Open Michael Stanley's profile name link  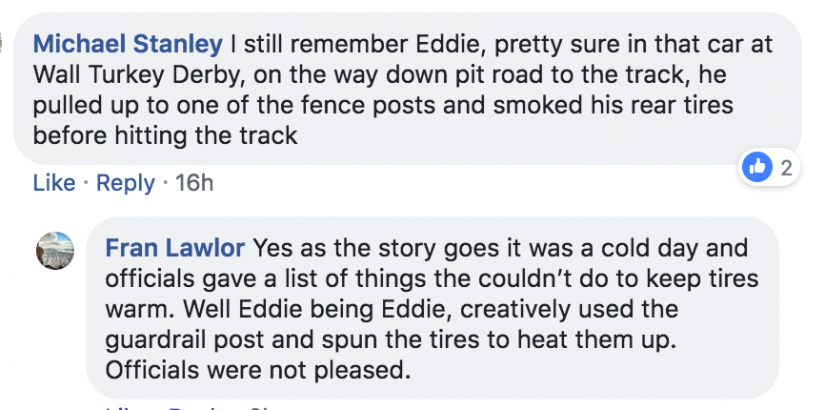click(x=128, y=44)
